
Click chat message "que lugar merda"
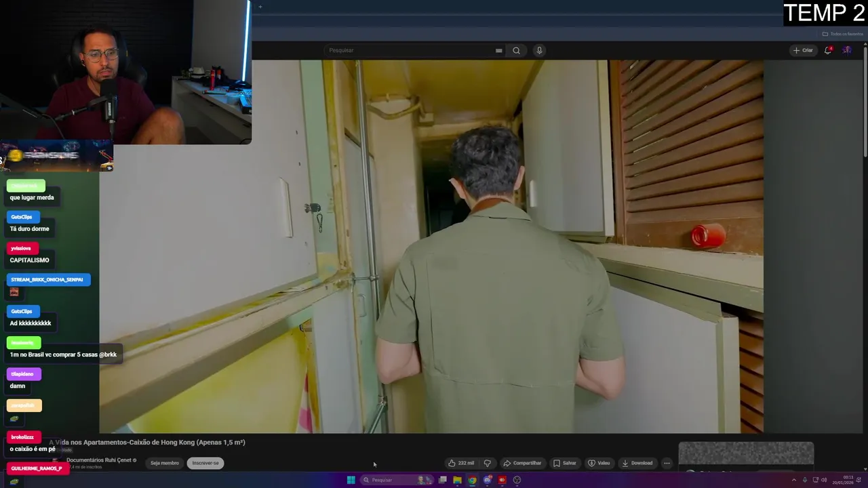click(32, 197)
